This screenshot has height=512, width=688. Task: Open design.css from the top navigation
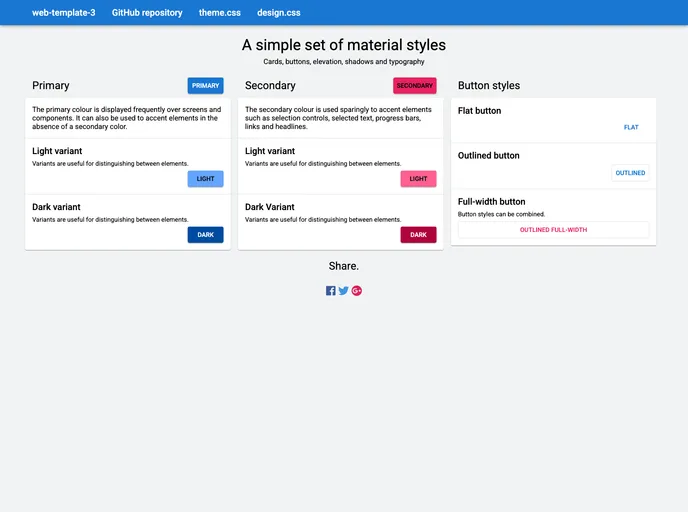(x=279, y=13)
